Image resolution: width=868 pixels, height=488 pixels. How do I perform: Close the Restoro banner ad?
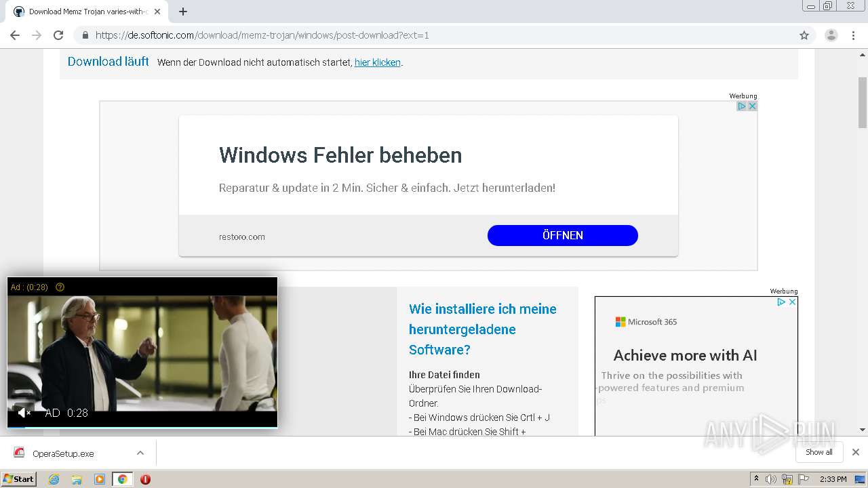752,106
